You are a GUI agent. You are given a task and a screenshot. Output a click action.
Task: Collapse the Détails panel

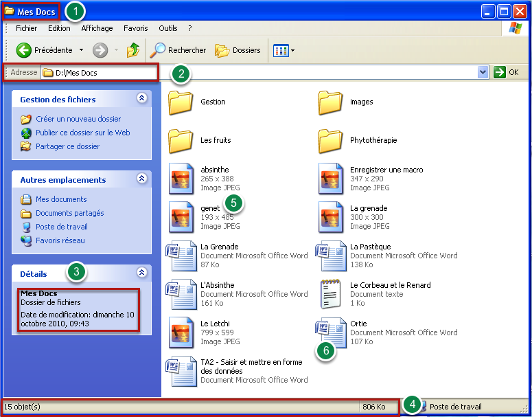(x=142, y=272)
